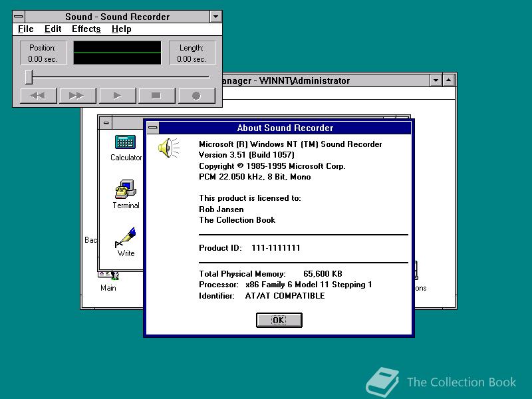532x399 pixels.
Task: Open the File menu in Sound Recorder
Action: [26, 29]
